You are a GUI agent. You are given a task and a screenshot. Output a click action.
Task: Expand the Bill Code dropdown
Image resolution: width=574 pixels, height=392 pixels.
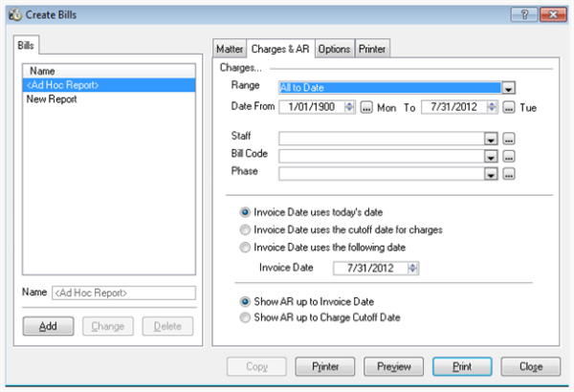(x=491, y=156)
